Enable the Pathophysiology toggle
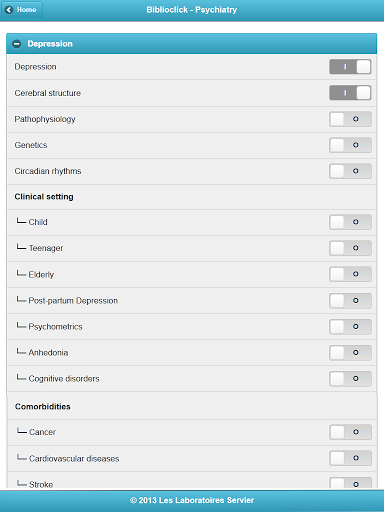 (350, 119)
